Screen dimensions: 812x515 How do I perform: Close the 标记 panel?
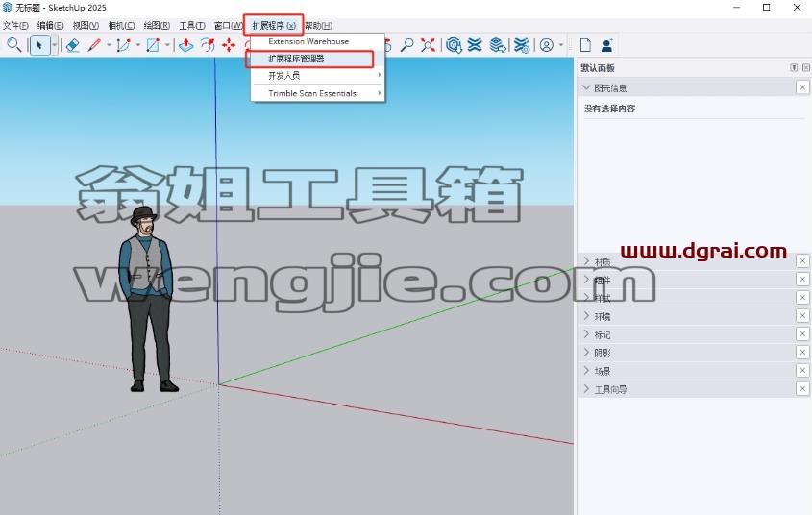point(802,333)
